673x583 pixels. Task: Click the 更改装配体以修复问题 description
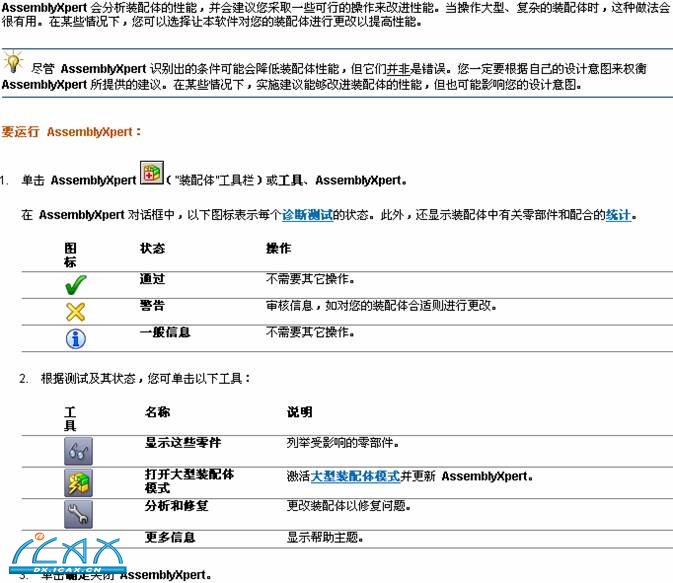coord(349,506)
